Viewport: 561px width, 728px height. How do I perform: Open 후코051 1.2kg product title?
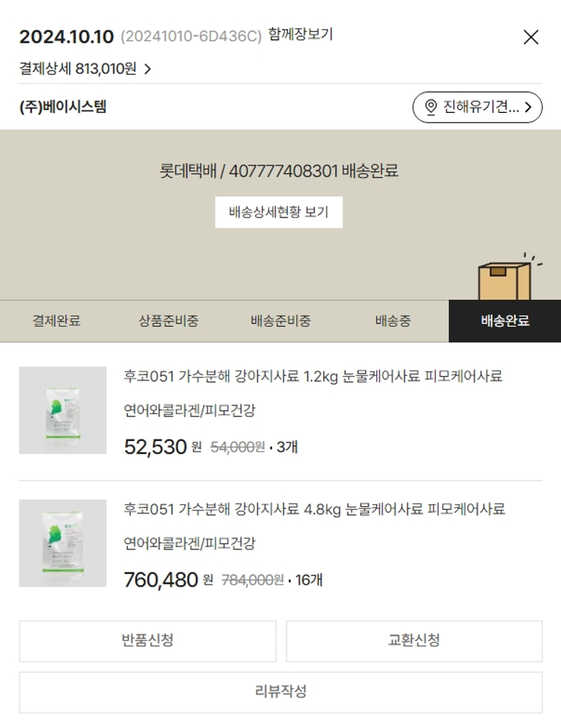(313, 377)
